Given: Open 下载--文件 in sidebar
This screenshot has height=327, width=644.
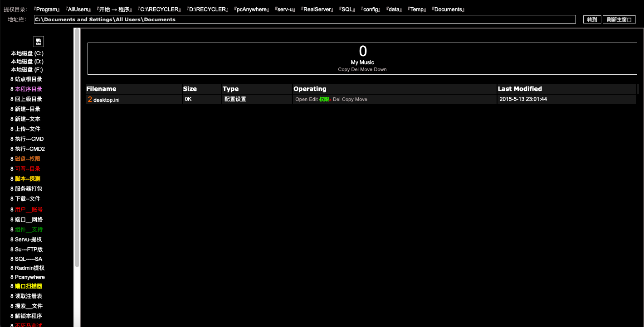Looking at the screenshot, I should (x=28, y=199).
